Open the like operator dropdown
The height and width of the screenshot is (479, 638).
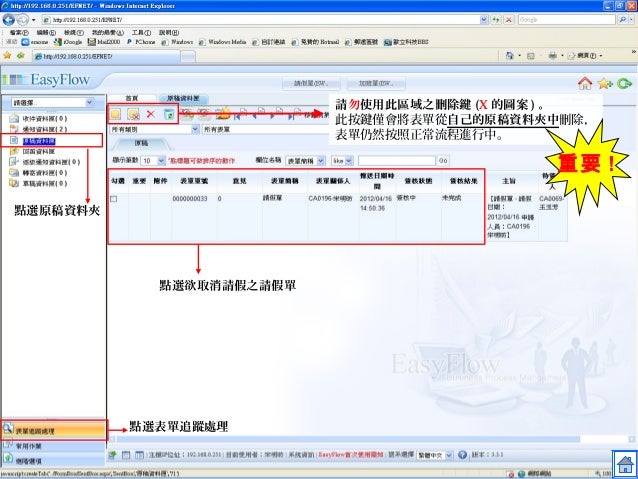point(342,161)
